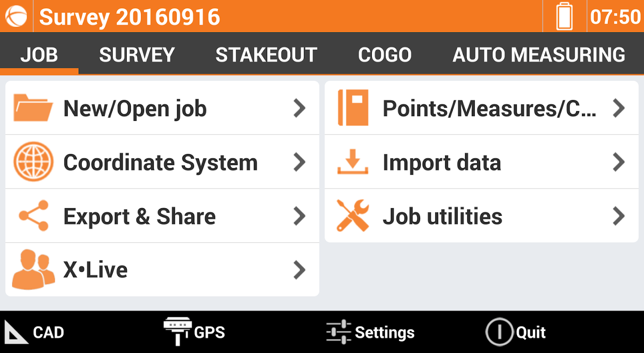This screenshot has width=644, height=353.
Task: Expand the New/Open job chevron
Action: (x=299, y=108)
